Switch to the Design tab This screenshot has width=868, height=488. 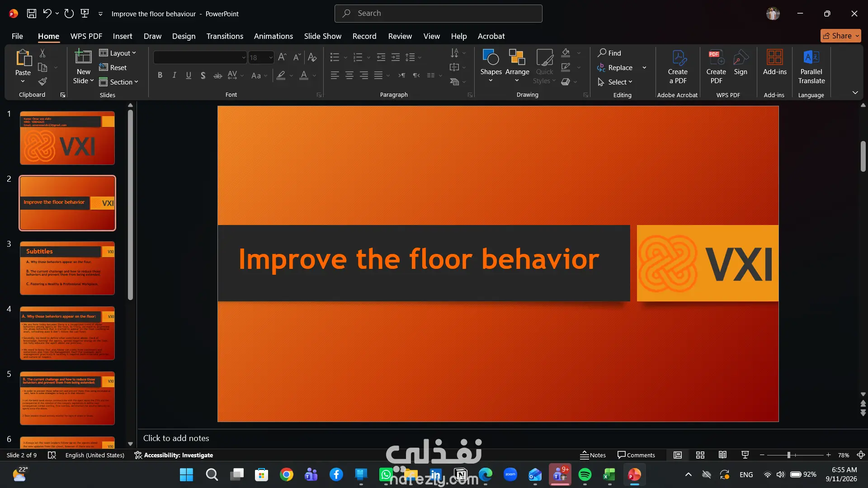(x=184, y=36)
